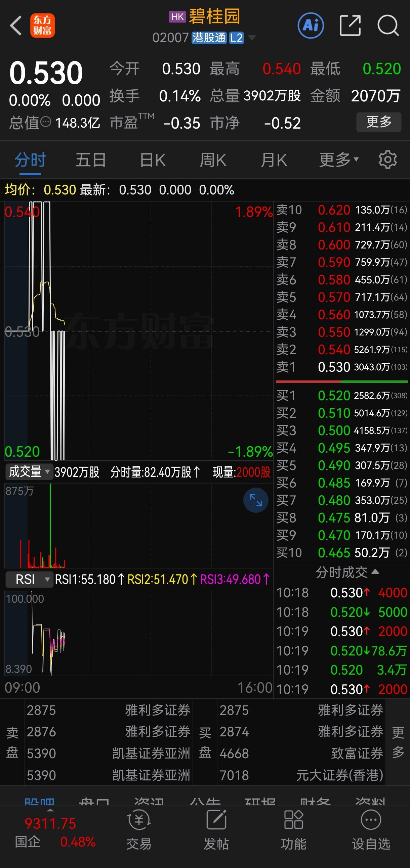Screen dimensions: 410x868
Task: Open the 发帖 post icon
Action: [216, 829]
